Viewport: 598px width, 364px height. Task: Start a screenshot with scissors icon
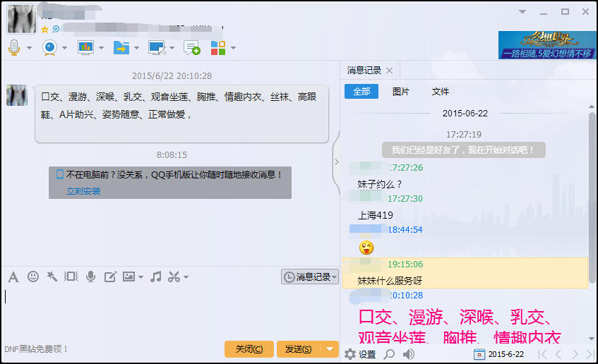point(174,277)
